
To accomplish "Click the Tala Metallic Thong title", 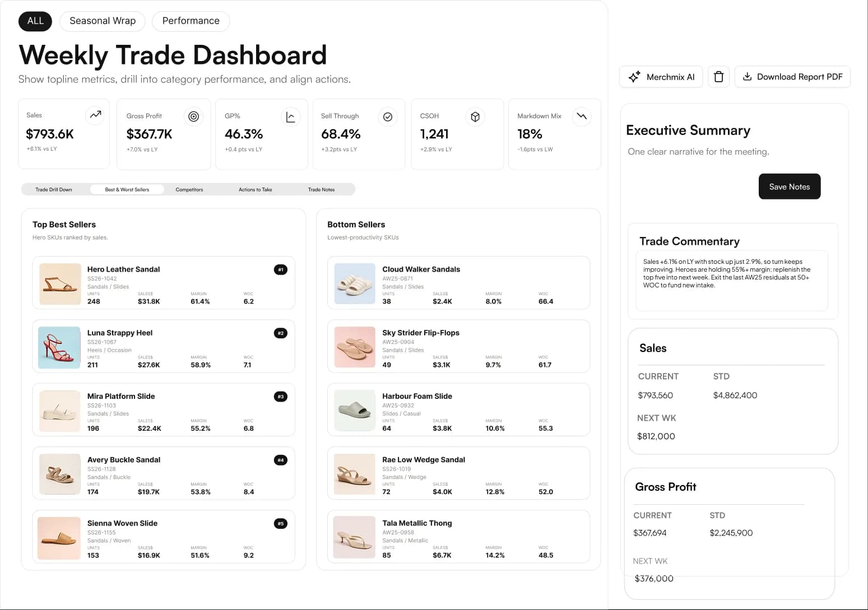I will (417, 523).
